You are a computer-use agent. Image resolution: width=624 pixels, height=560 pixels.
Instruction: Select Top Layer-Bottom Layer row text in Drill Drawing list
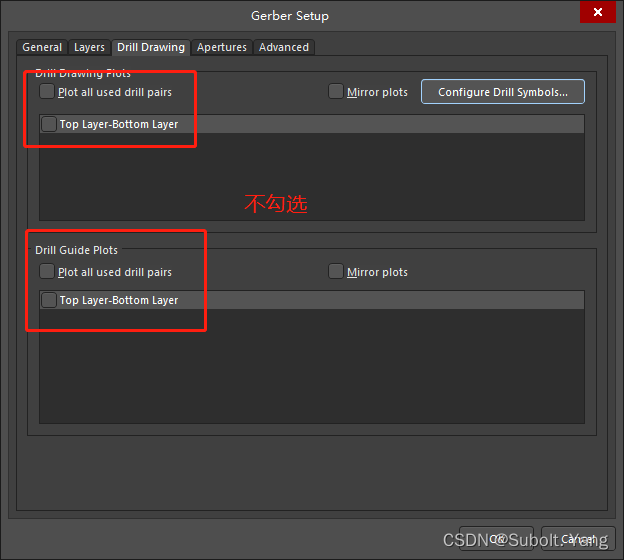coord(118,125)
